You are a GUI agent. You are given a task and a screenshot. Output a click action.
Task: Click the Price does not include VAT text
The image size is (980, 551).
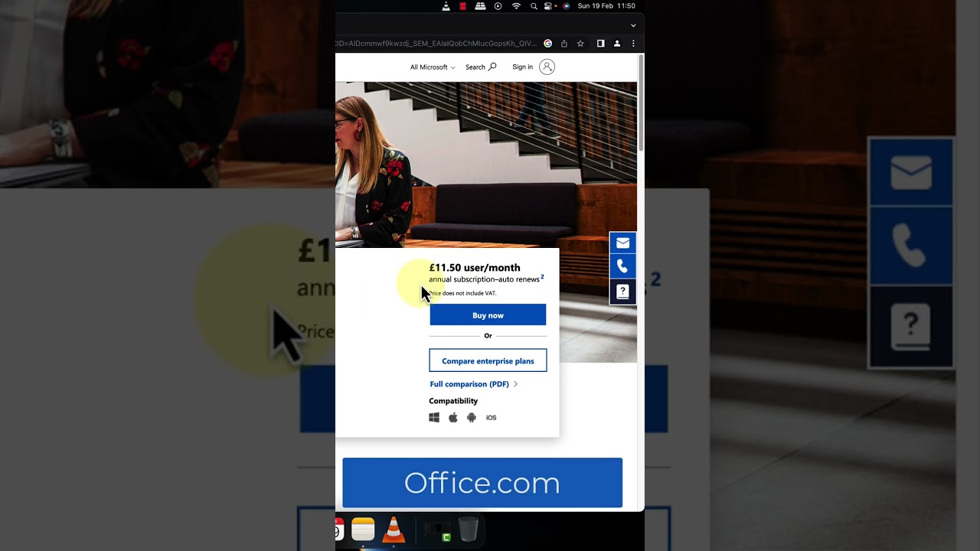tap(462, 293)
